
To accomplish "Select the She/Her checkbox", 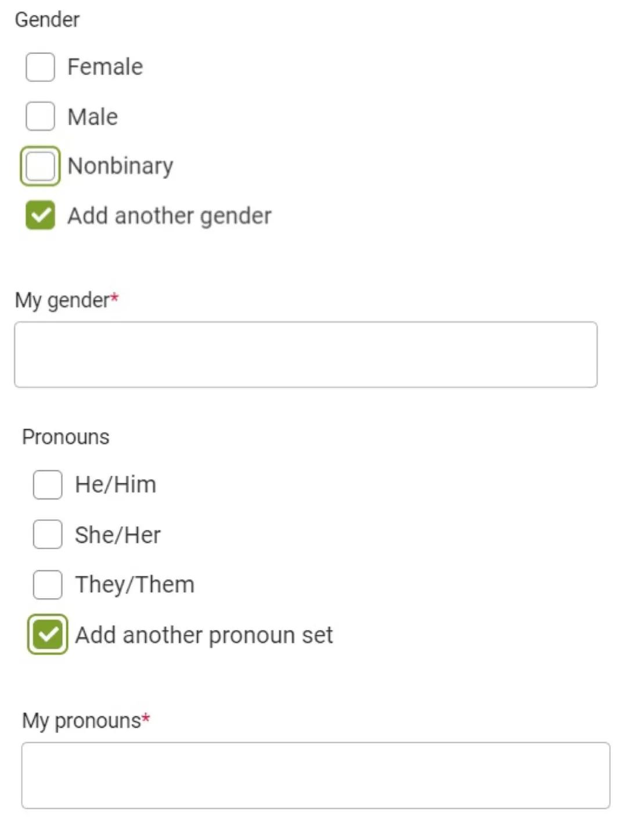I will pyautogui.click(x=48, y=534).
